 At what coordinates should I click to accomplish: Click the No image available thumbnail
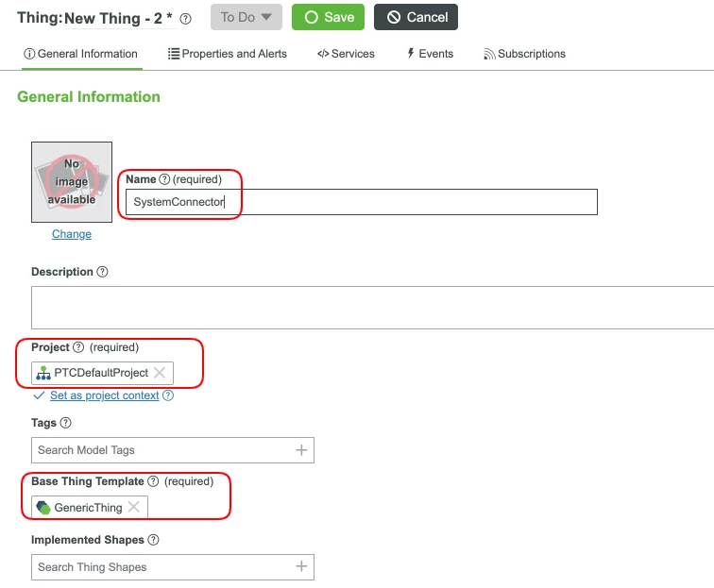[x=72, y=182]
